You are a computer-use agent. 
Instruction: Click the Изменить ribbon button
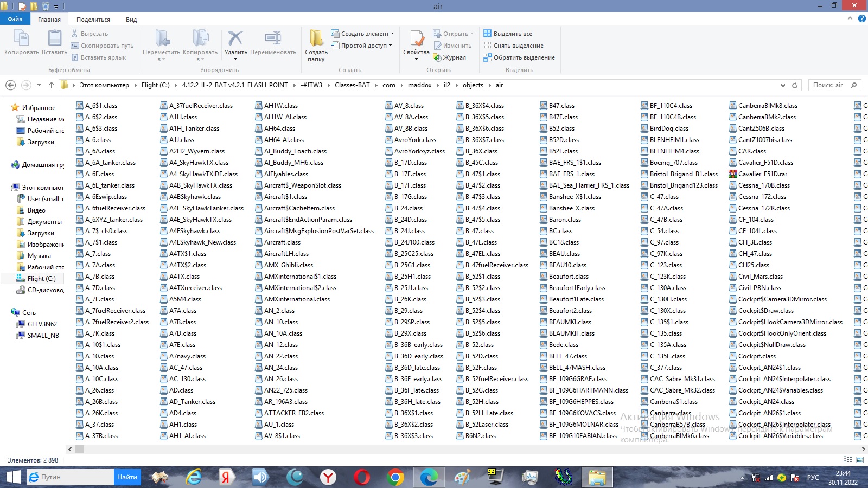(x=452, y=46)
